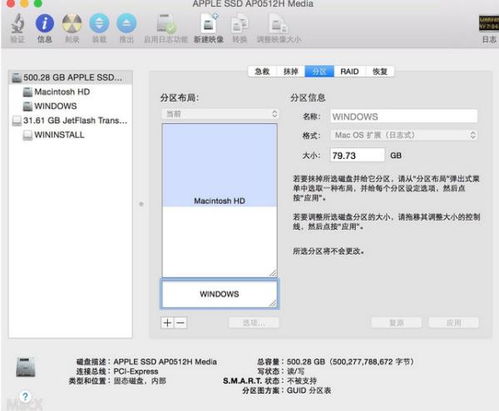Select Macintosh HD volume in sidebar
This screenshot has width=499, height=411.
point(62,92)
